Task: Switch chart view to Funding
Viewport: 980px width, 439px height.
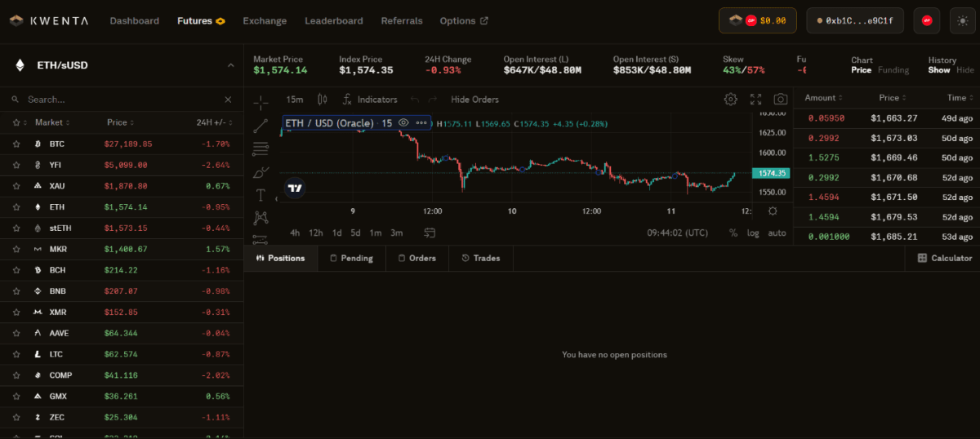Action: [x=893, y=70]
